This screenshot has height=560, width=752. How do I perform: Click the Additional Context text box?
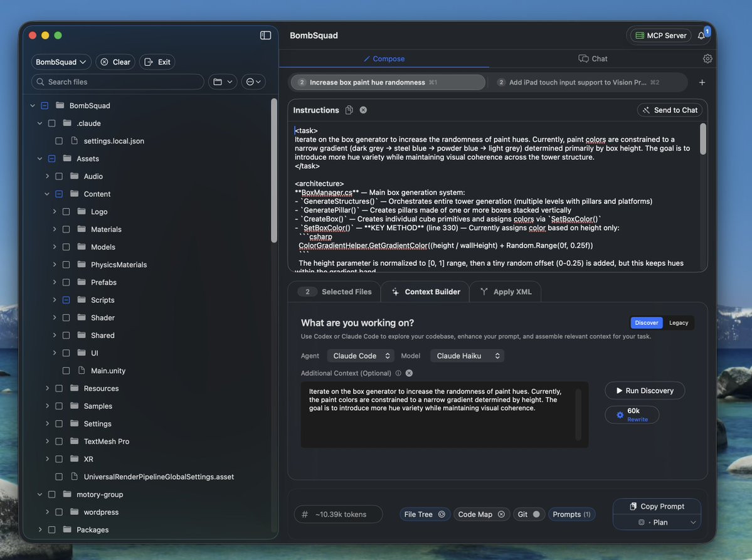pos(444,415)
